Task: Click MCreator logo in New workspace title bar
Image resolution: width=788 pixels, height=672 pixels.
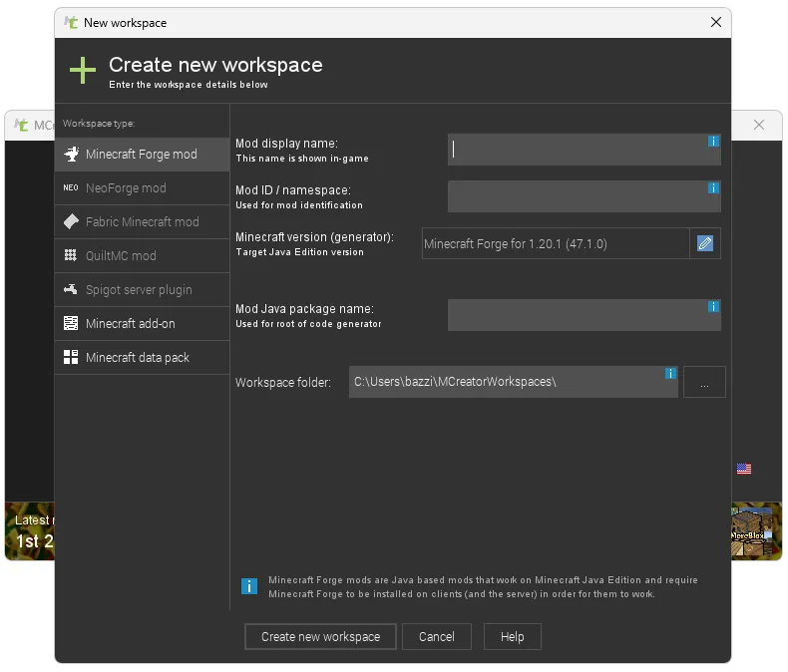Action: (71, 22)
